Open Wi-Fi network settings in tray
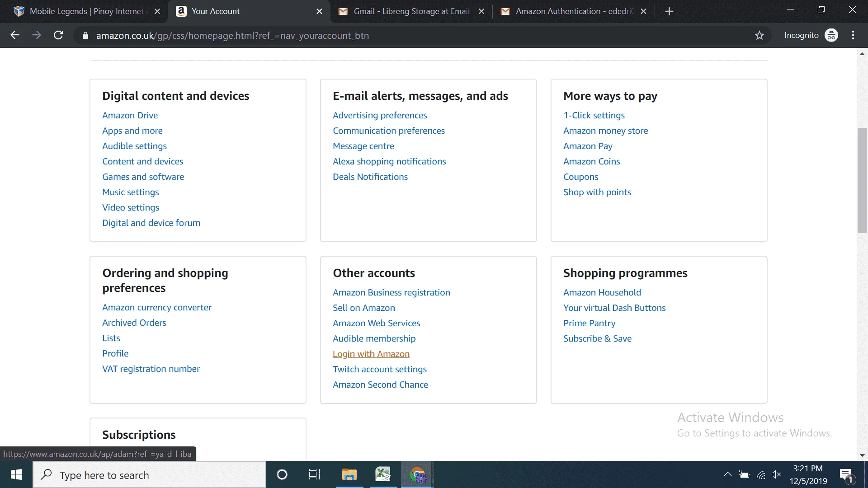This screenshot has height=488, width=868. coord(761,474)
